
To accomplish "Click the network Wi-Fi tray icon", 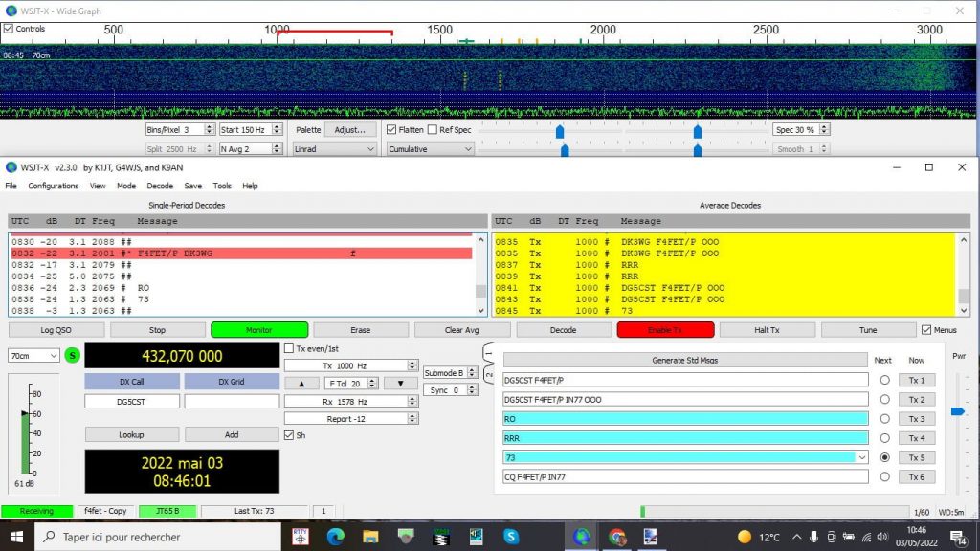I will click(x=866, y=537).
